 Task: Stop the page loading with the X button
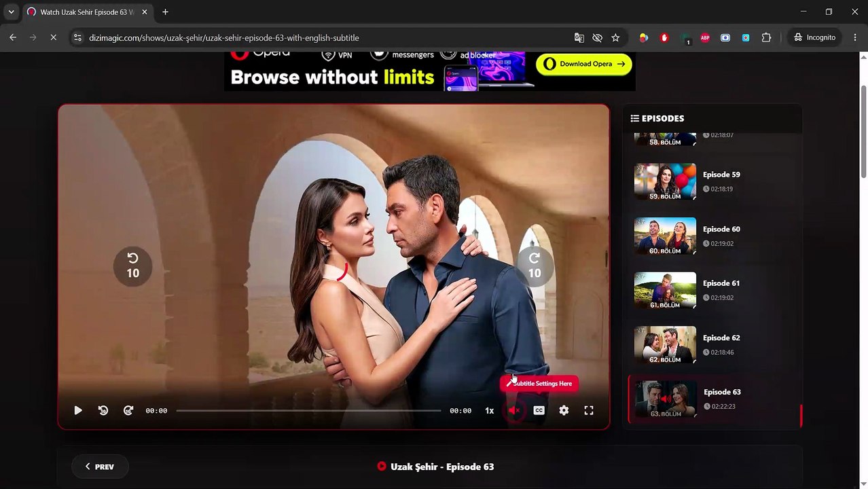53,37
